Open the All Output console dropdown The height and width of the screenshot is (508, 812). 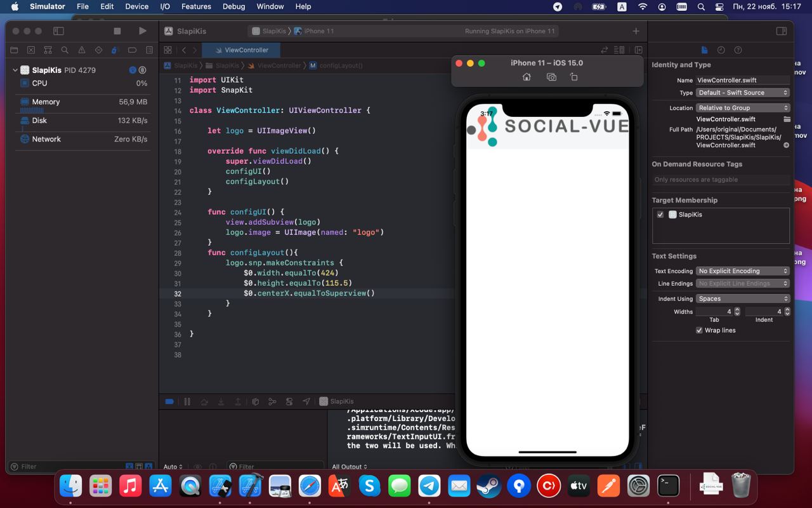pos(350,467)
